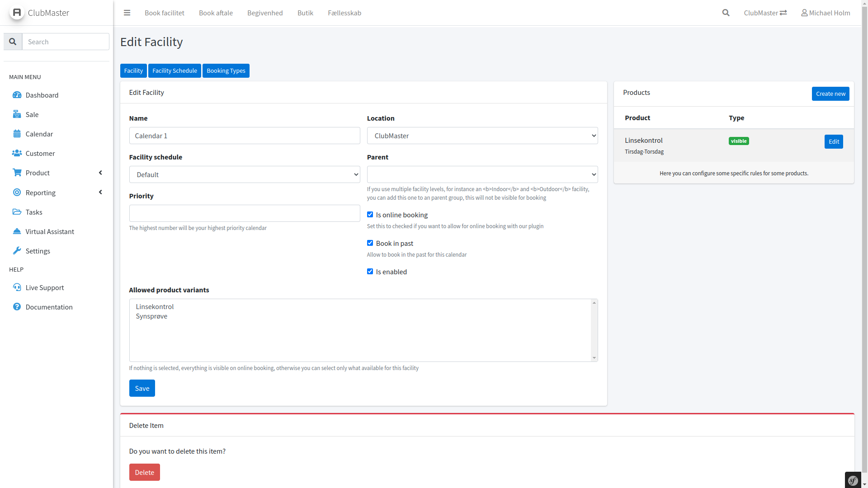Image resolution: width=868 pixels, height=488 pixels.
Task: Open the Facility schedule dropdown
Action: (x=244, y=174)
